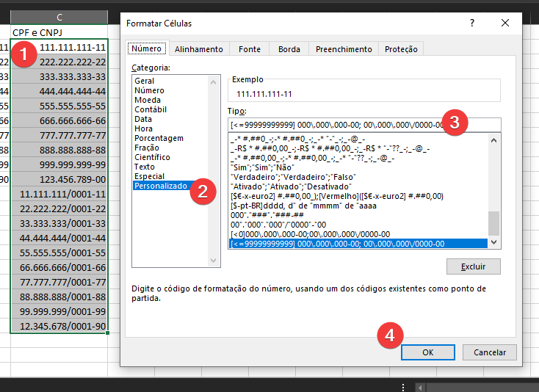Click the Tipo format code input field
The width and height of the screenshot is (539, 392).
(x=364, y=125)
